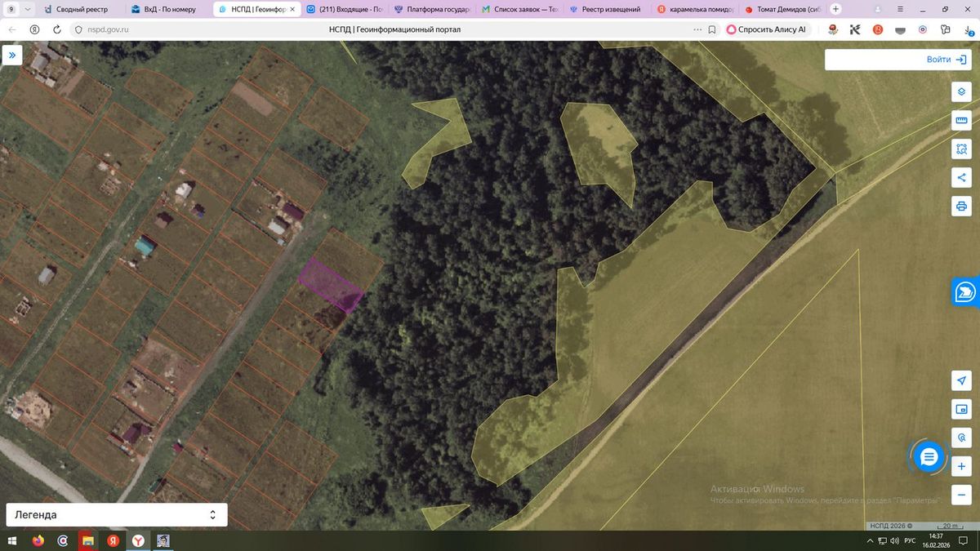
Task: Share the current map view
Action: click(x=961, y=177)
